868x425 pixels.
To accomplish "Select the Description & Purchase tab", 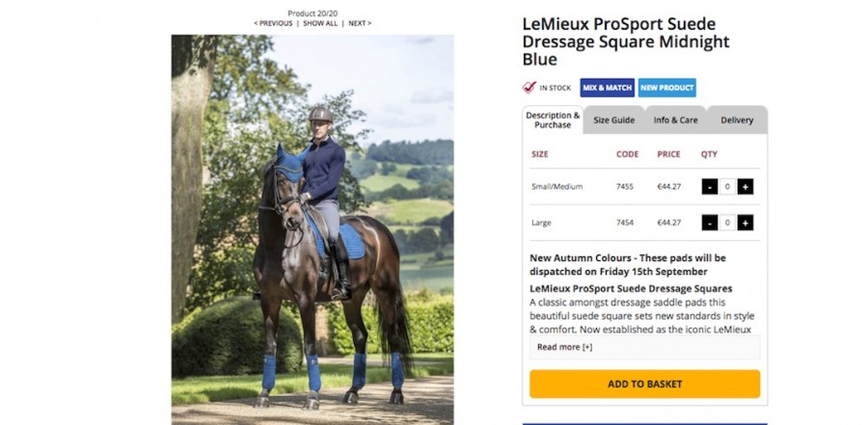I will [x=553, y=120].
